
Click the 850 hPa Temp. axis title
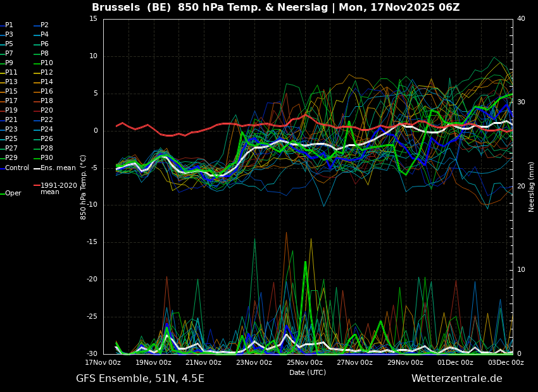pyautogui.click(x=83, y=187)
